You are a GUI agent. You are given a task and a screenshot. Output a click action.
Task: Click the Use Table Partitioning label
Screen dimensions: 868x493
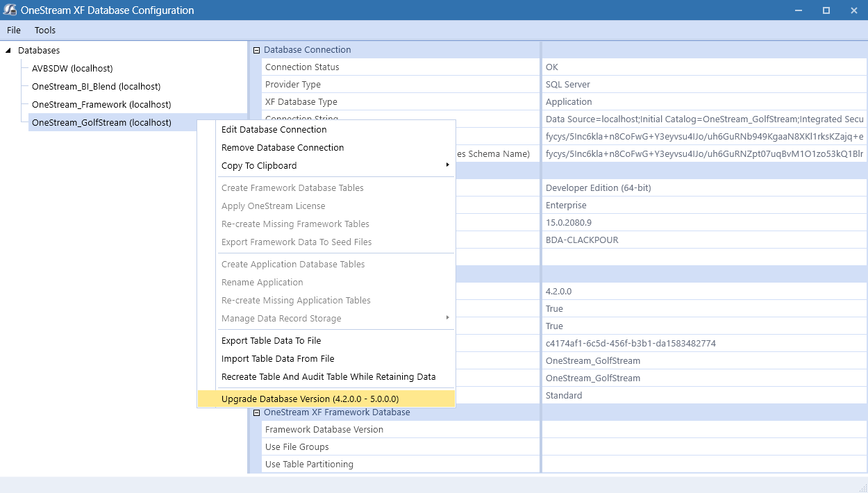pos(309,465)
